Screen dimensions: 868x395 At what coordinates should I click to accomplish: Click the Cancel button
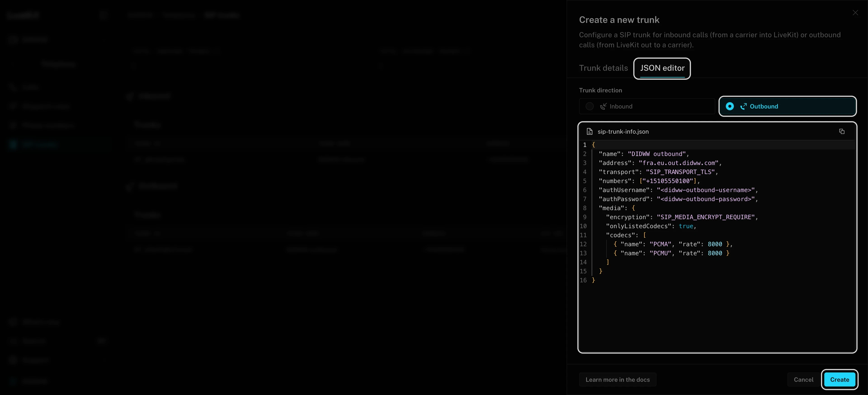pyautogui.click(x=803, y=379)
